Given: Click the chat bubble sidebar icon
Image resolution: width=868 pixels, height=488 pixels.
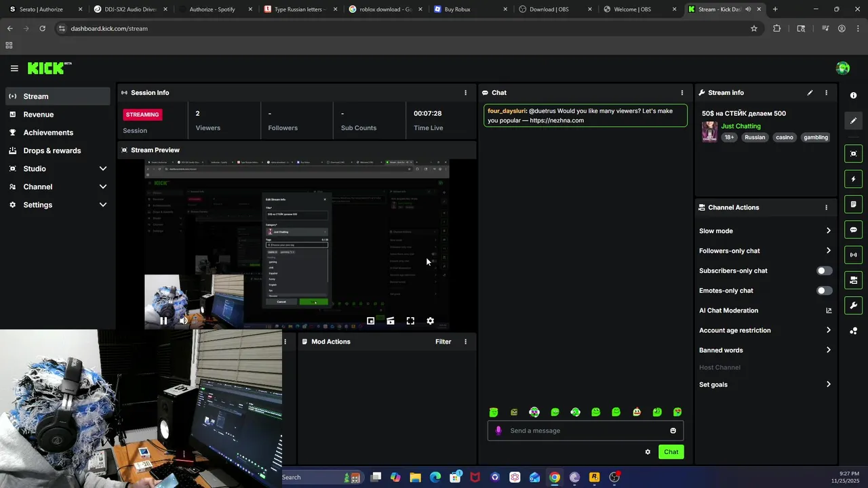Looking at the screenshot, I should (854, 230).
